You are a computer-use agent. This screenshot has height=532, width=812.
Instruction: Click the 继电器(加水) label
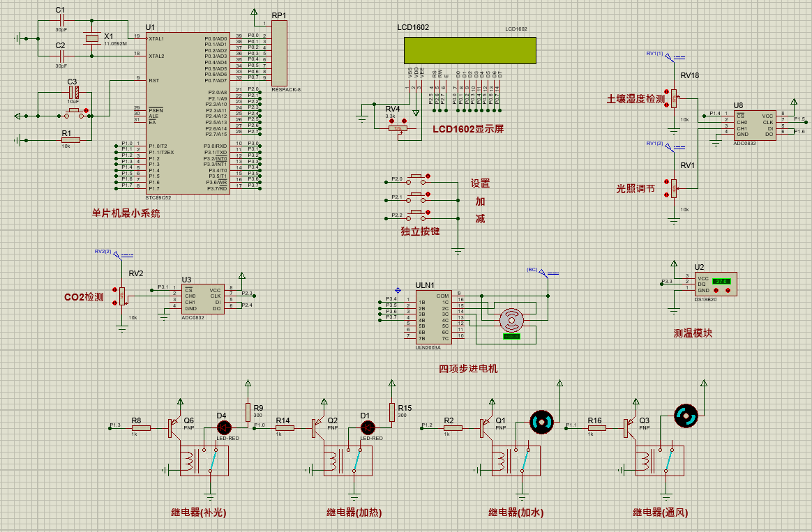coord(516,512)
